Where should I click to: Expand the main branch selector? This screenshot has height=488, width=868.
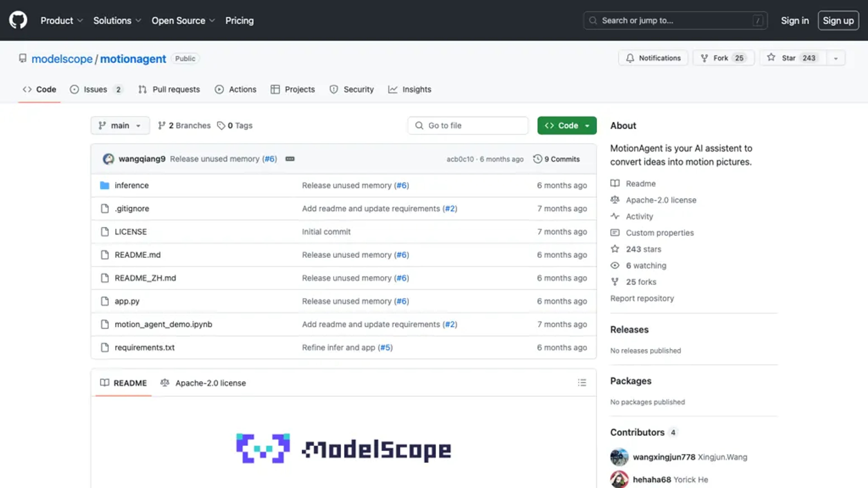(x=119, y=125)
